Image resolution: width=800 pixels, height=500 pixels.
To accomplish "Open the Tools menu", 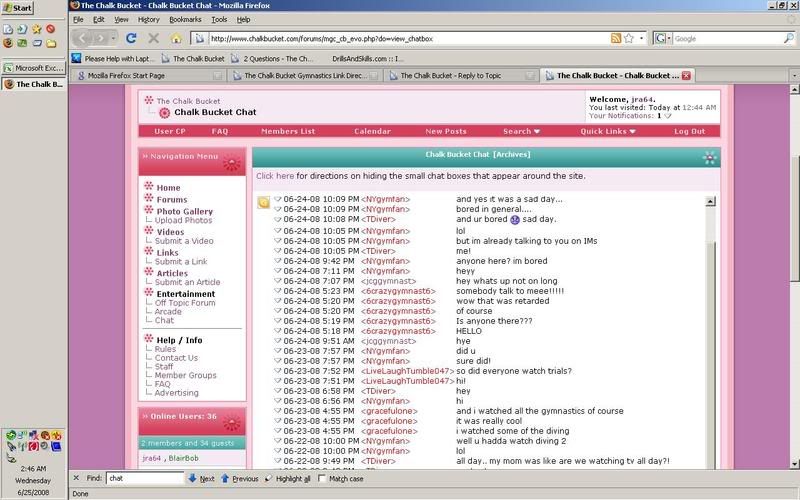I will (219, 19).
